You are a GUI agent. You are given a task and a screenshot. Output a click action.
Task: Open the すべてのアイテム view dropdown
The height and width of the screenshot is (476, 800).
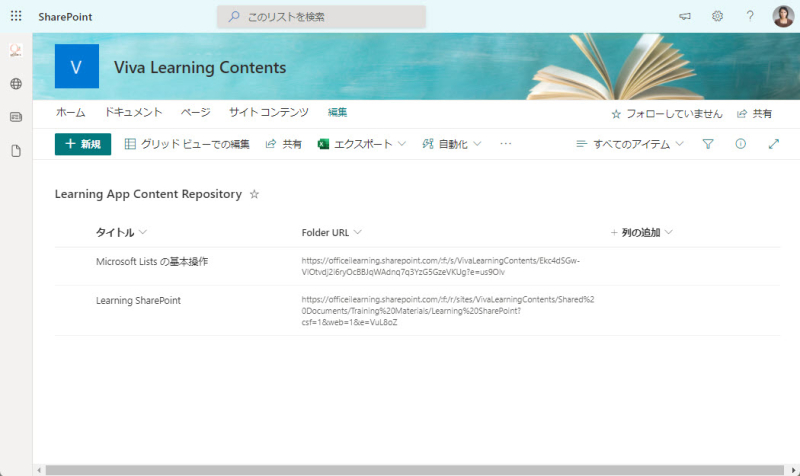point(630,144)
